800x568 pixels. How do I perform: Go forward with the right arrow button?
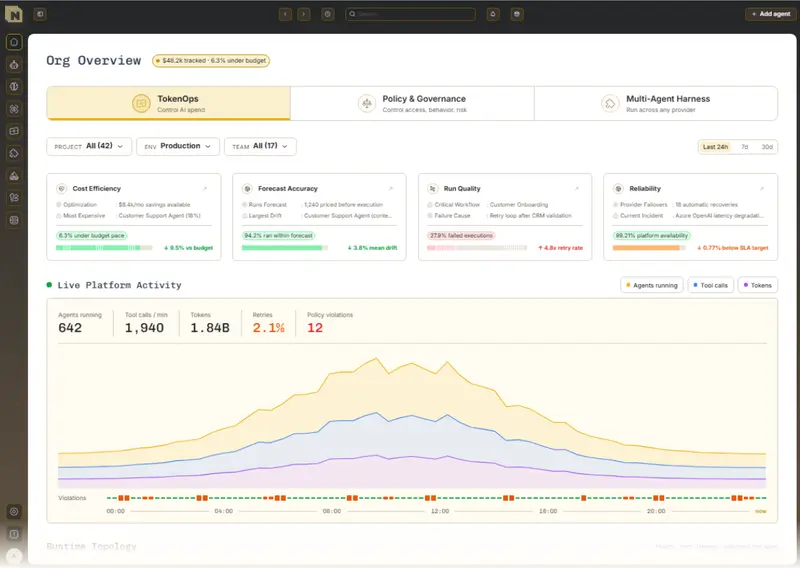[x=304, y=14]
